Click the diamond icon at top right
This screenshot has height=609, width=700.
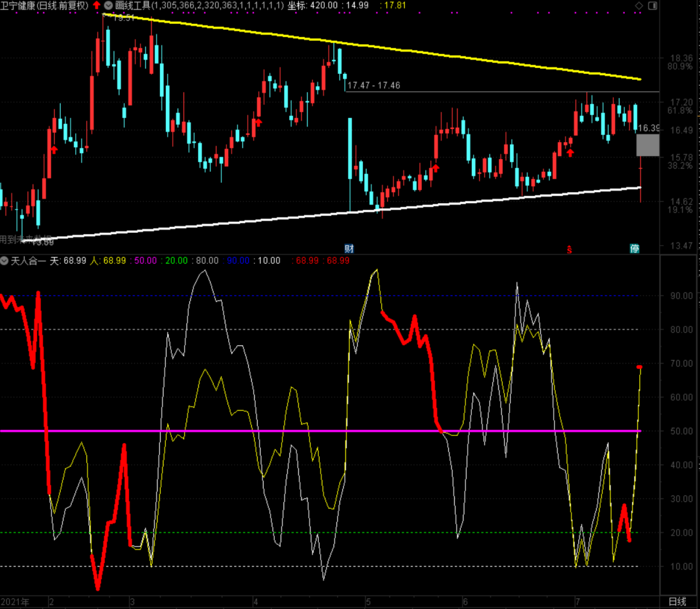[639, 6]
